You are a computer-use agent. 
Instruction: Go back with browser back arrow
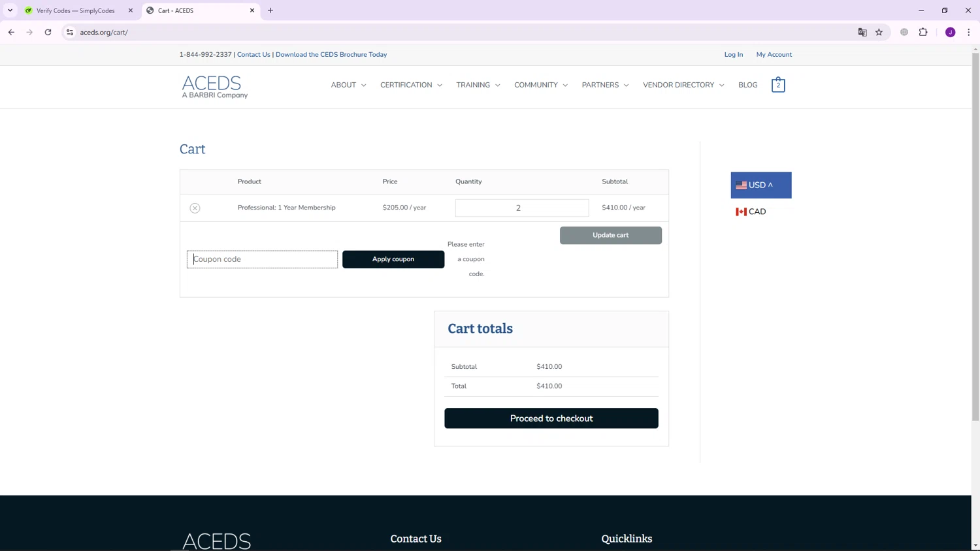point(11,32)
